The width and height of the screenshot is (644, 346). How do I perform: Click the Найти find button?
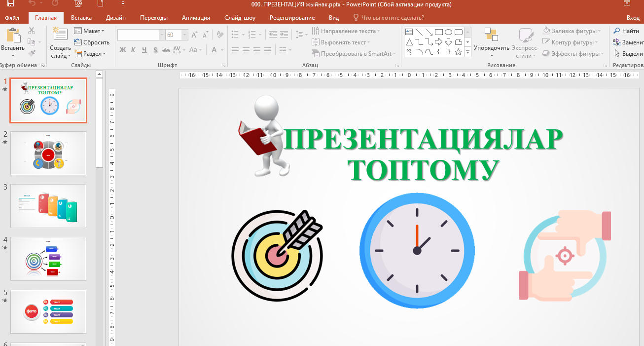(x=626, y=31)
